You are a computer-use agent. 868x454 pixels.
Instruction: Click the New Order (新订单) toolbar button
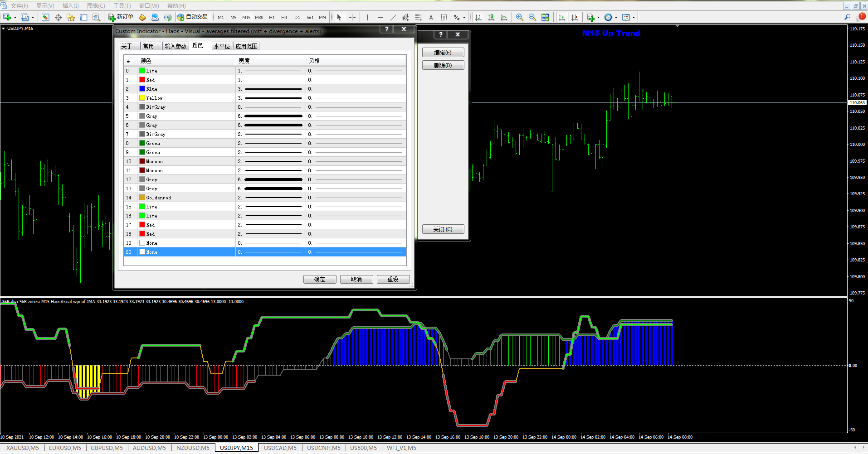click(x=121, y=17)
